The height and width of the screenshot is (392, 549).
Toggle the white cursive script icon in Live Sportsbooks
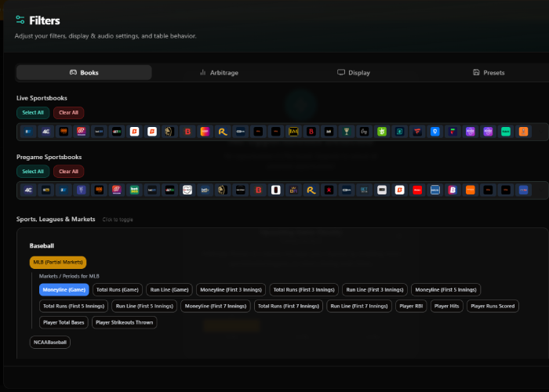click(364, 132)
